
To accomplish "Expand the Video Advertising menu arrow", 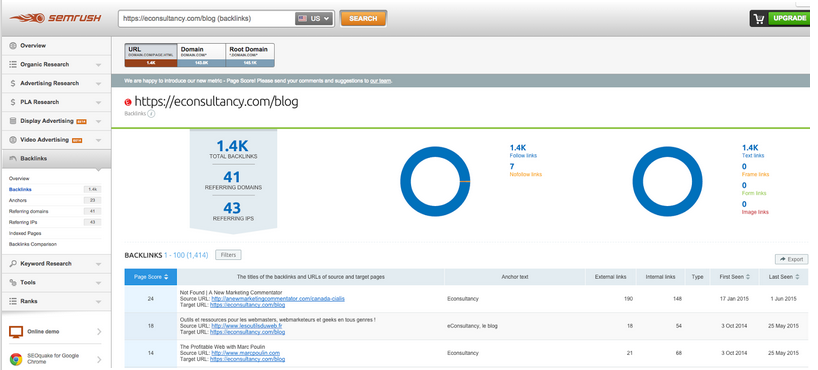I will pos(99,140).
